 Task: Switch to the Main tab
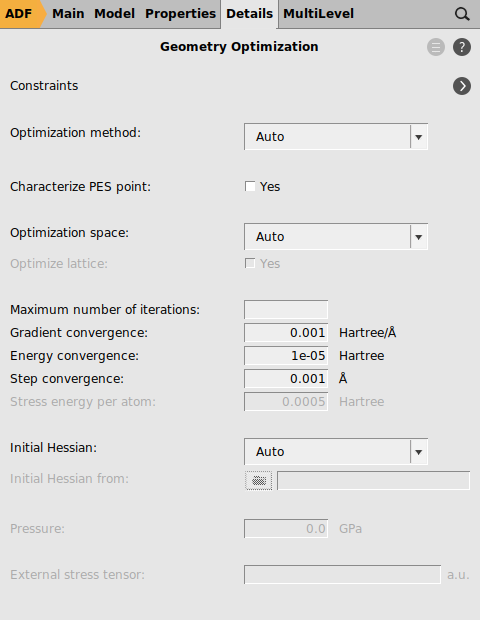click(68, 14)
